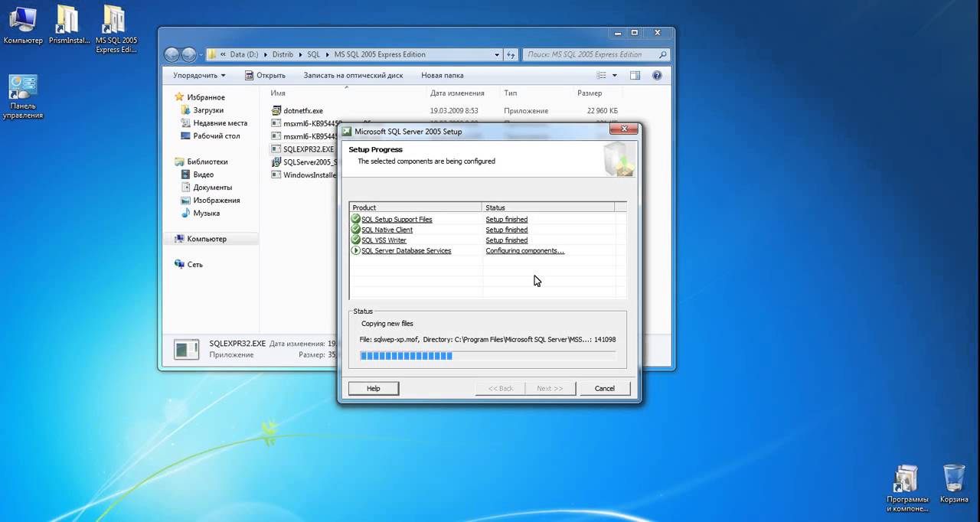Image resolution: width=980 pixels, height=522 pixels.
Task: Click the address bar folder icon
Action: pyautogui.click(x=212, y=54)
